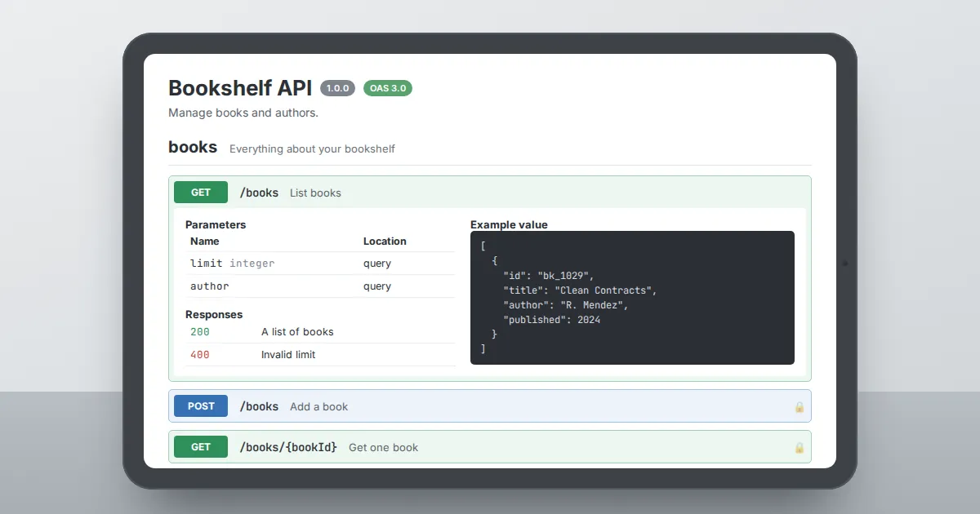
Task: Click 'Get one book' summary text
Action: coord(383,448)
